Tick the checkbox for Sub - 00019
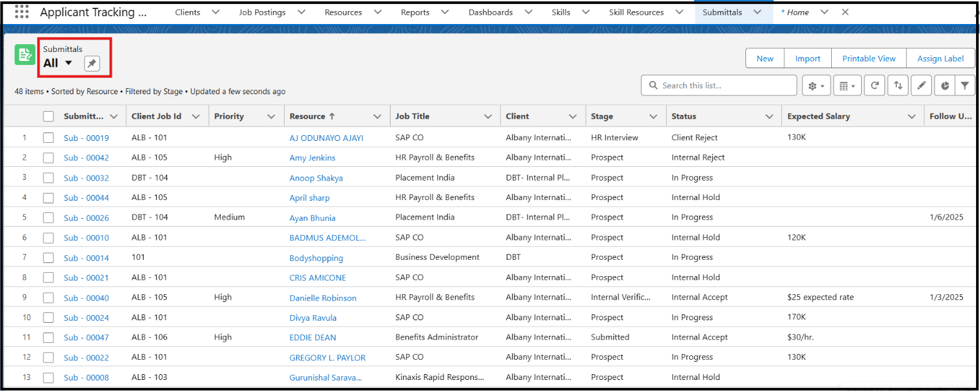980x391 pixels. [x=49, y=138]
